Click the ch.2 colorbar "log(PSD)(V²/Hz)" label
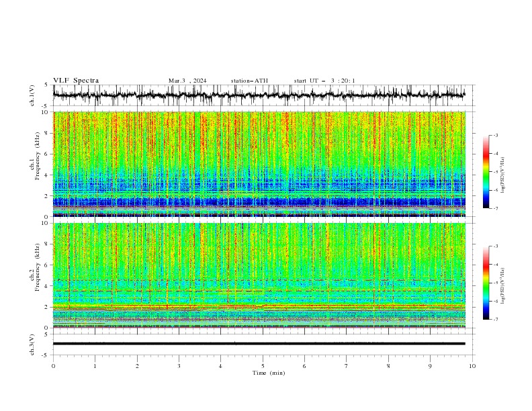Image resolution: width=532 pixels, height=411 pixels. coord(503,285)
